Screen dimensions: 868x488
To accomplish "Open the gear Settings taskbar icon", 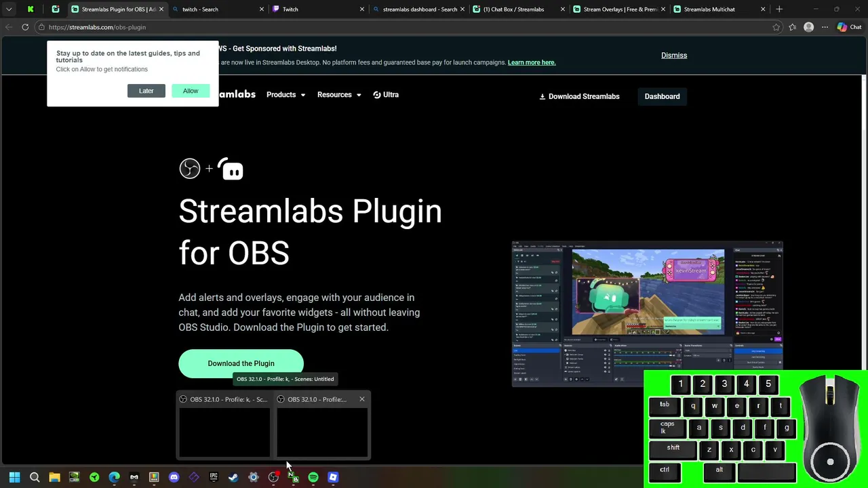I will click(x=253, y=477).
